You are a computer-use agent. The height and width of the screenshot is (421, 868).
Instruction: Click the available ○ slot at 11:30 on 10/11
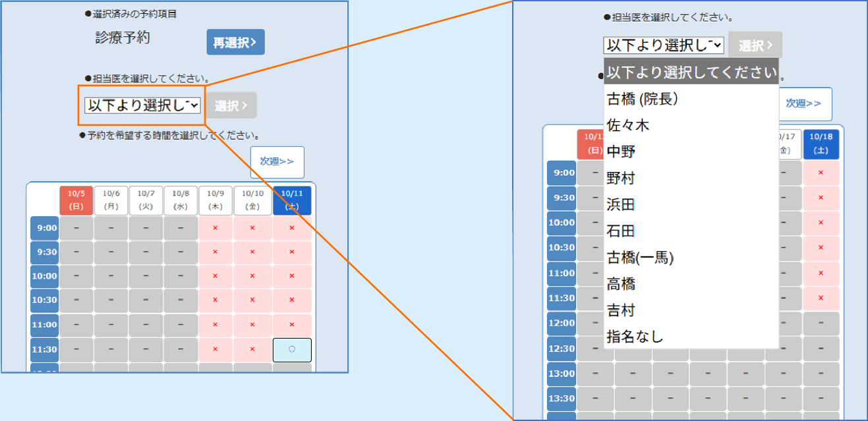[292, 350]
